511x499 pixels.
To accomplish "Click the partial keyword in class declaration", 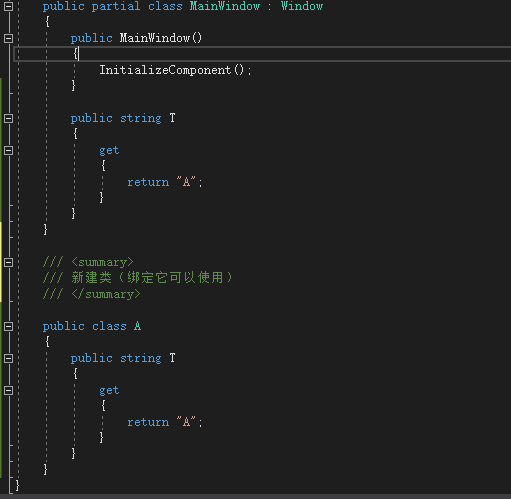I will [116, 6].
